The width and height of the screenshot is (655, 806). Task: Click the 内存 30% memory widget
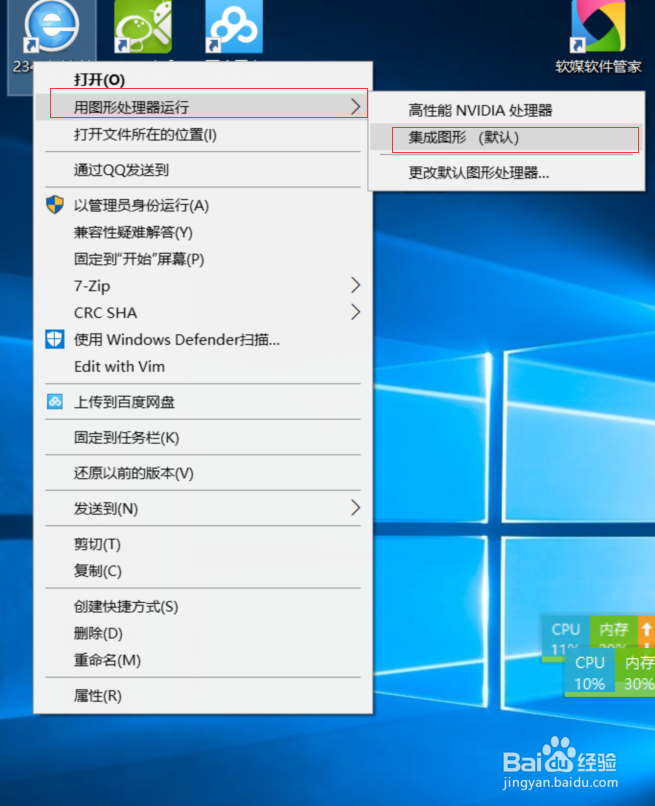(635, 673)
